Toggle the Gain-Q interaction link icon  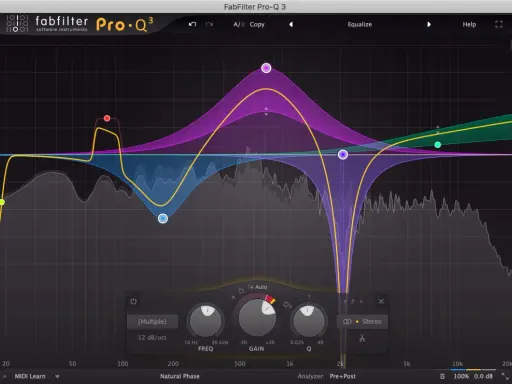point(287,305)
